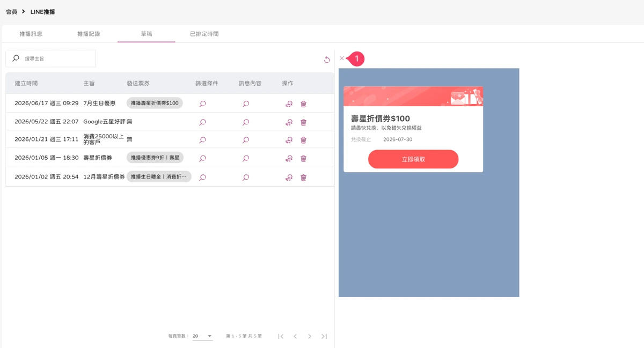View message content in 2026/01/05 壽星折價券 row

click(x=246, y=158)
